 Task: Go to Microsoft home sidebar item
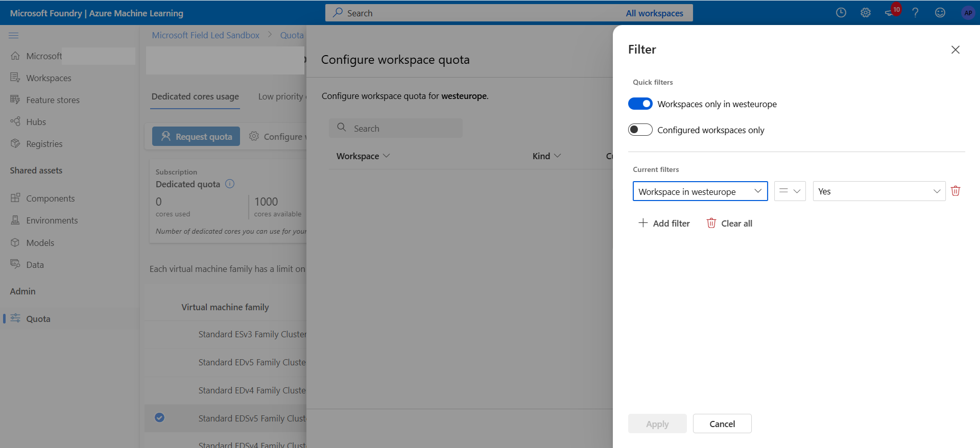44,56
